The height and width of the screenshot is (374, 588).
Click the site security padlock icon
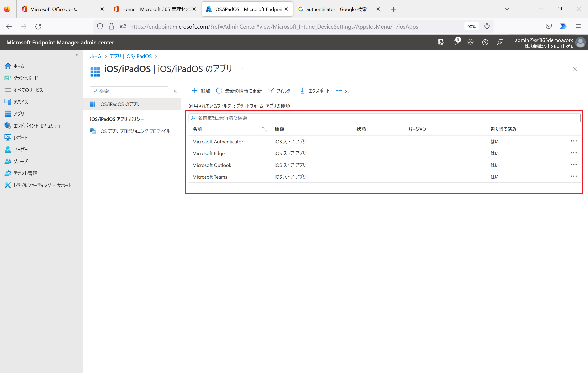coord(111,26)
